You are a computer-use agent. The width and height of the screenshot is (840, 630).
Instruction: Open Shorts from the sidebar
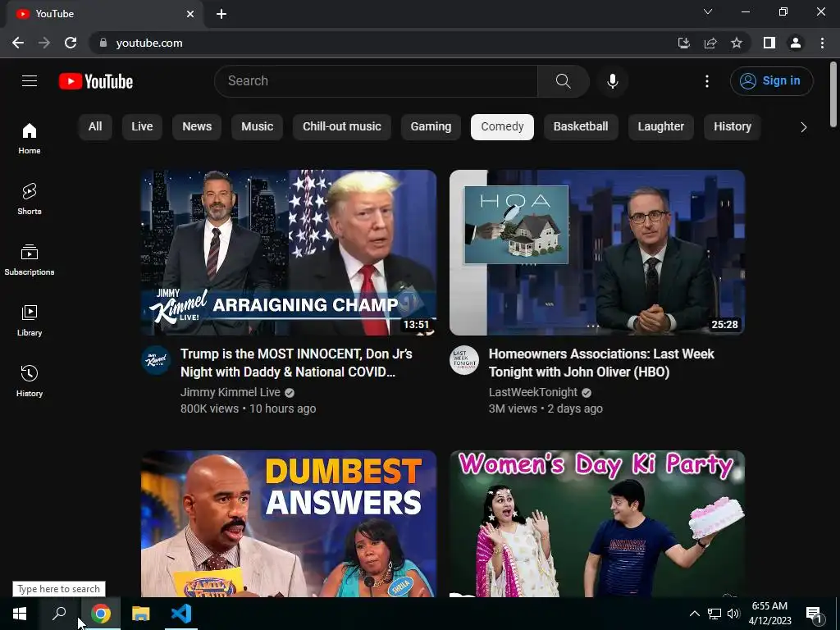[x=30, y=199]
